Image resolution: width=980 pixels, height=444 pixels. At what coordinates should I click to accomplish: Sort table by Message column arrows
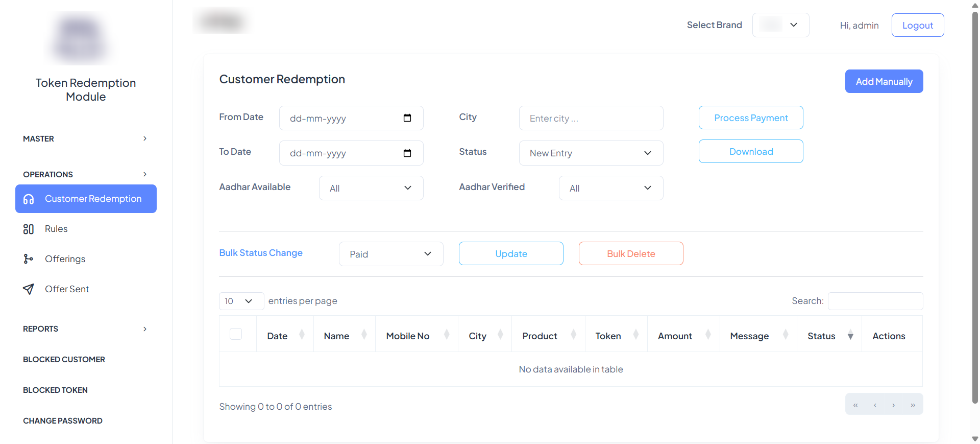click(x=786, y=335)
